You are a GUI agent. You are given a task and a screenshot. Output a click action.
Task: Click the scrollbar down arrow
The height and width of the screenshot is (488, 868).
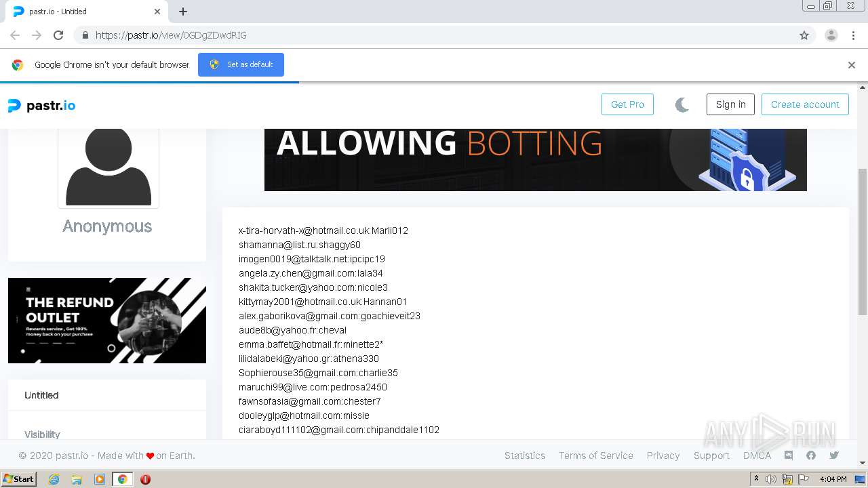pos(863,463)
